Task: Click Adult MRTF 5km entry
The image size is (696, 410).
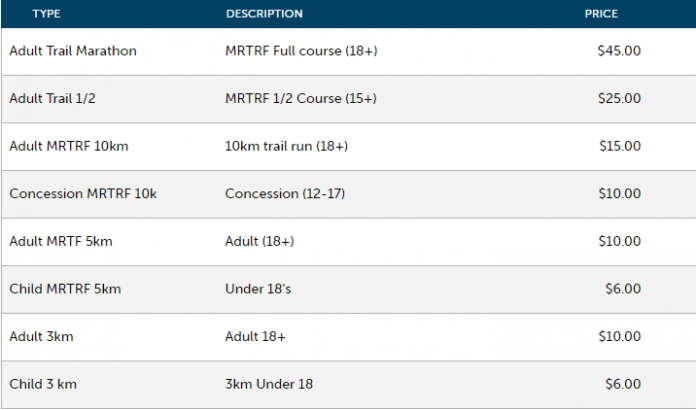Action: (x=61, y=241)
